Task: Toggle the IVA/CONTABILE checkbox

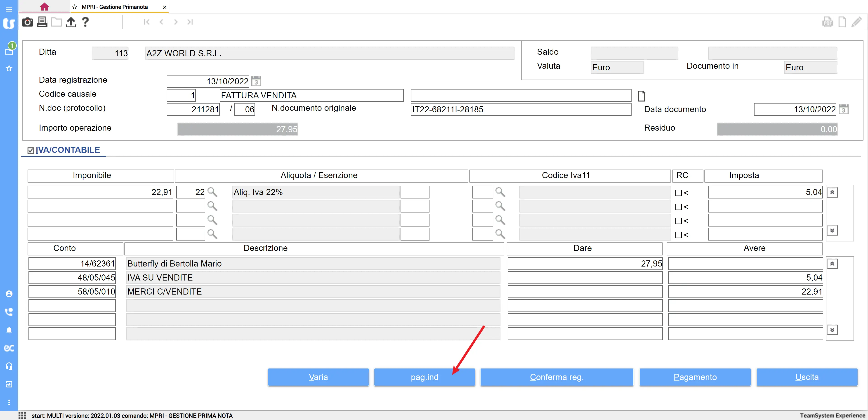Action: pyautogui.click(x=31, y=150)
